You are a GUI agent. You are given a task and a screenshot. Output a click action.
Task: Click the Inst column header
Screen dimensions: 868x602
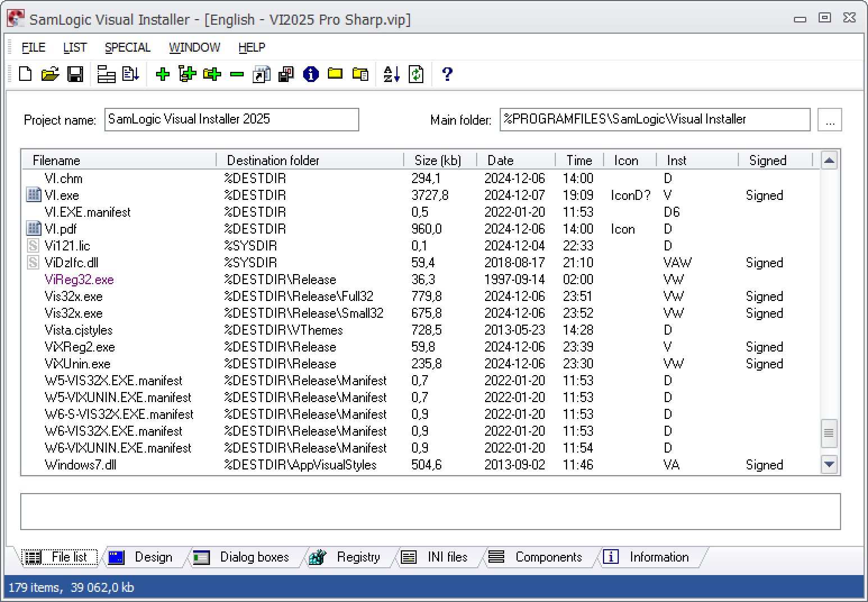coord(697,161)
